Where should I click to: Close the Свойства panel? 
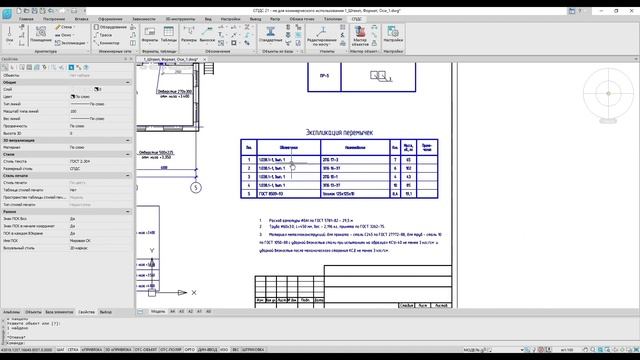point(131,59)
